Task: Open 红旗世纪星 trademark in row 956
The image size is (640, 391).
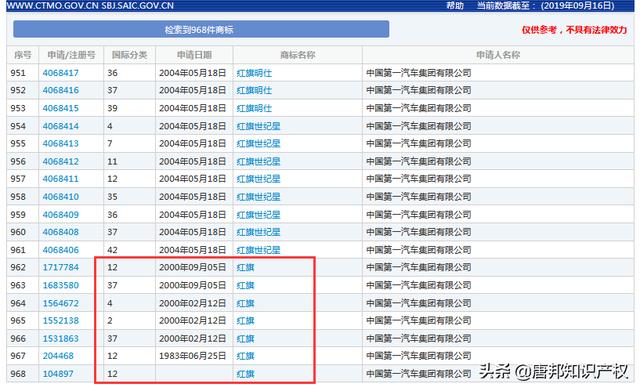Action: pyautogui.click(x=258, y=162)
